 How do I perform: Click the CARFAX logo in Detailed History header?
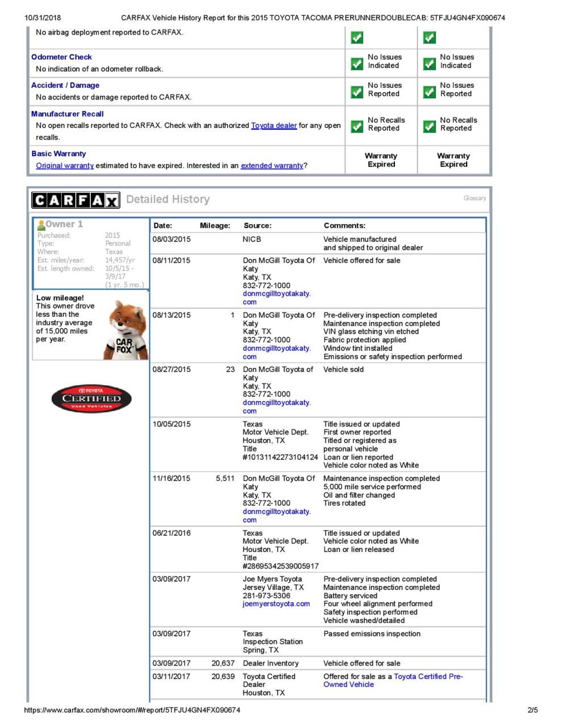tap(76, 200)
